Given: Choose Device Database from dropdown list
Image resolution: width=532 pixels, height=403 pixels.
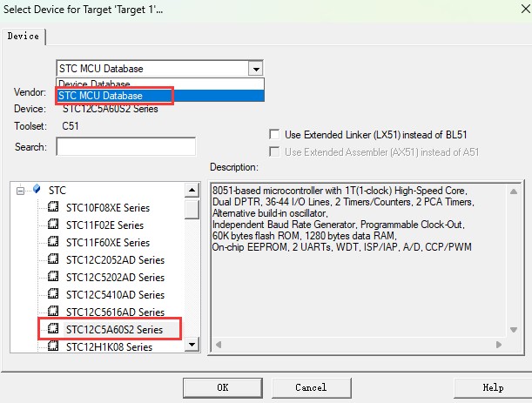Looking at the screenshot, I should [x=160, y=84].
